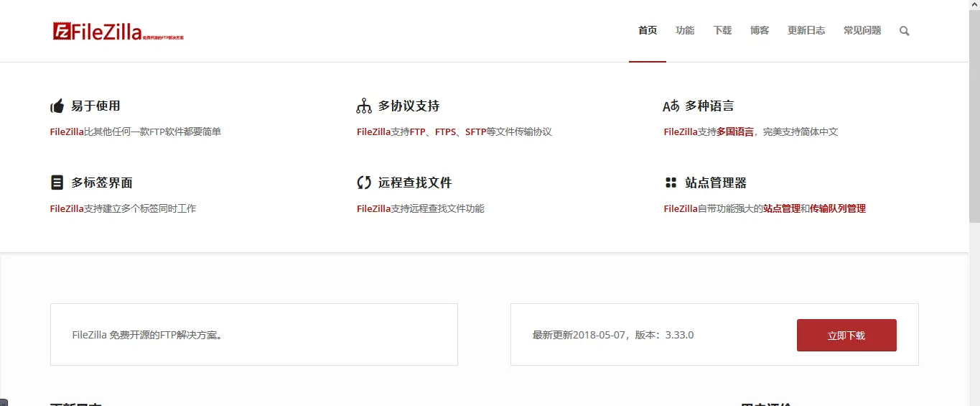Screen dimensions: 980x406
Task: Click the FileZilla link under 远程查找文件
Action: (x=374, y=209)
